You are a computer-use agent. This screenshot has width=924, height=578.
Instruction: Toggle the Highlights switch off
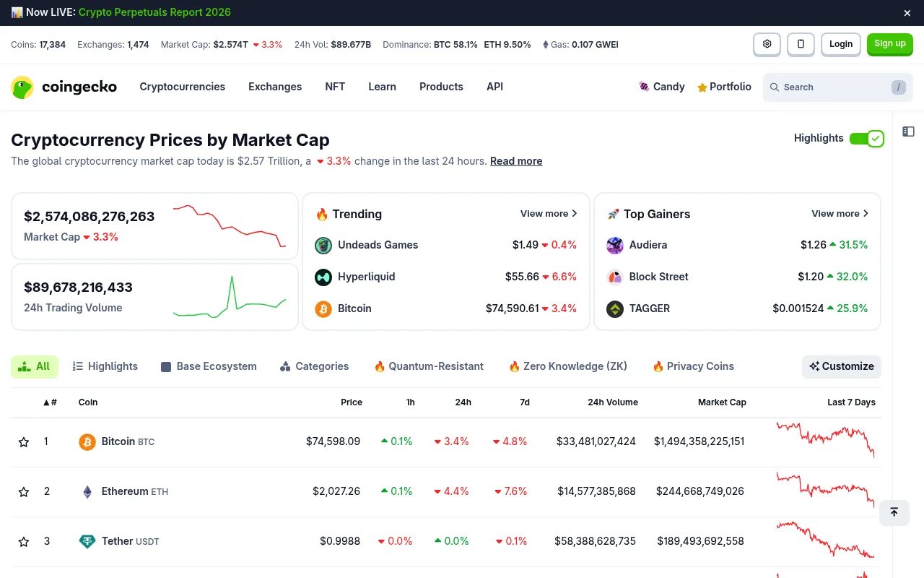[x=866, y=138]
